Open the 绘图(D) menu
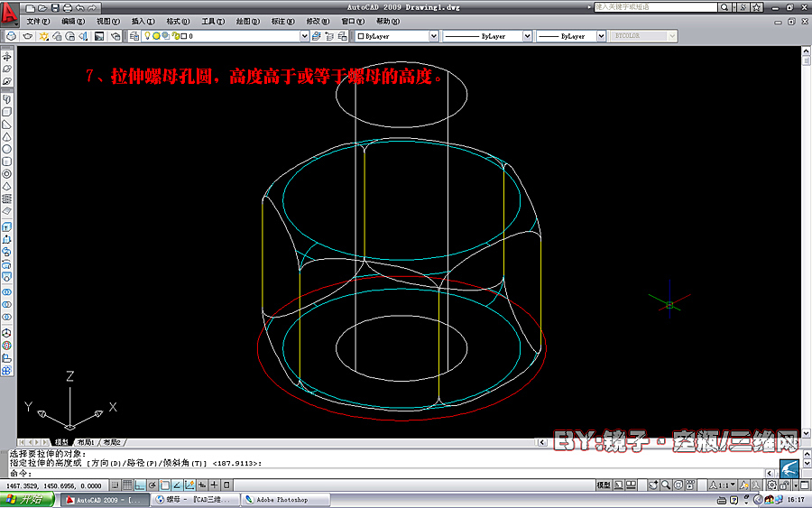812x508 pixels. (247, 22)
